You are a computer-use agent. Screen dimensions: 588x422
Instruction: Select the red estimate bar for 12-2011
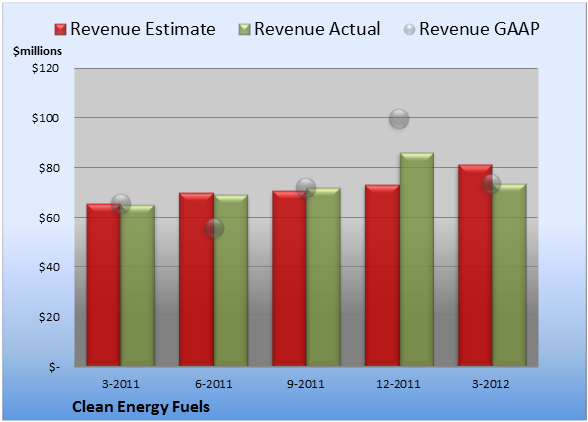(x=382, y=275)
